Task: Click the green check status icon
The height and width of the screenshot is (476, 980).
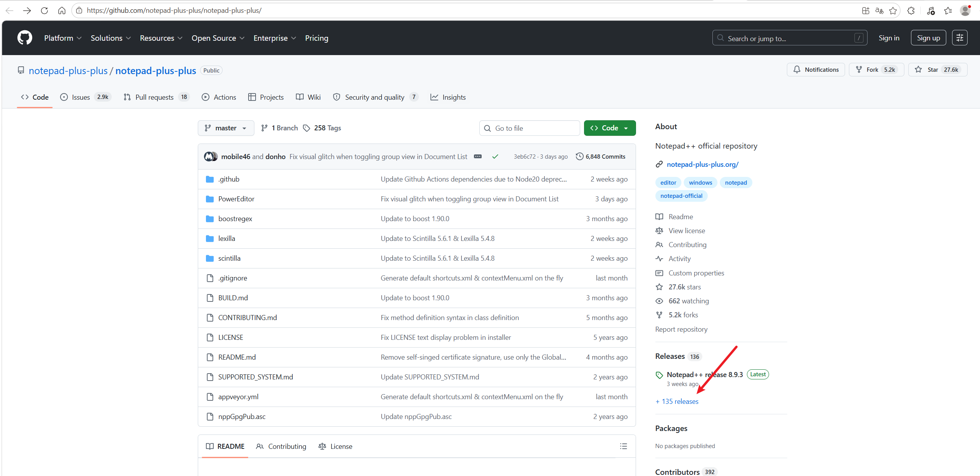Action: click(x=495, y=156)
